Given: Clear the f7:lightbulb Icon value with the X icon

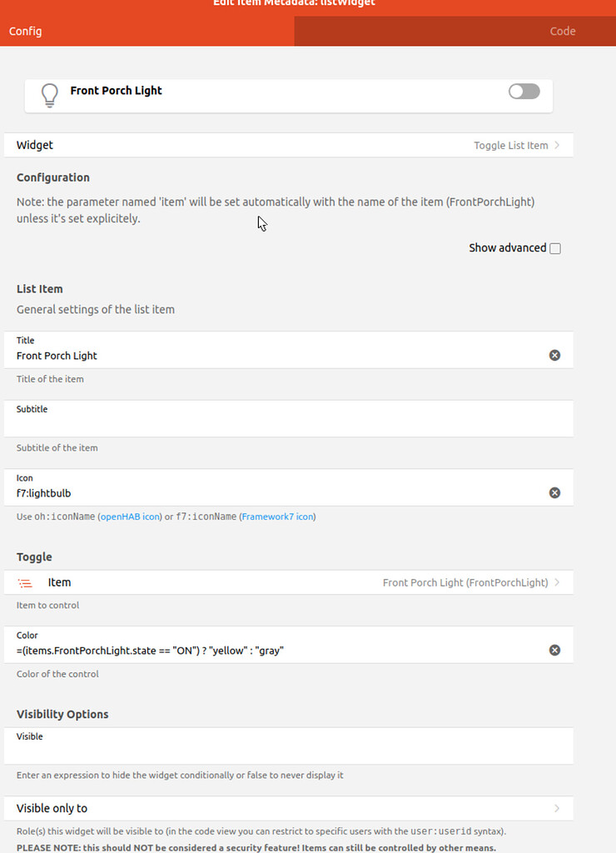Looking at the screenshot, I should pos(554,493).
